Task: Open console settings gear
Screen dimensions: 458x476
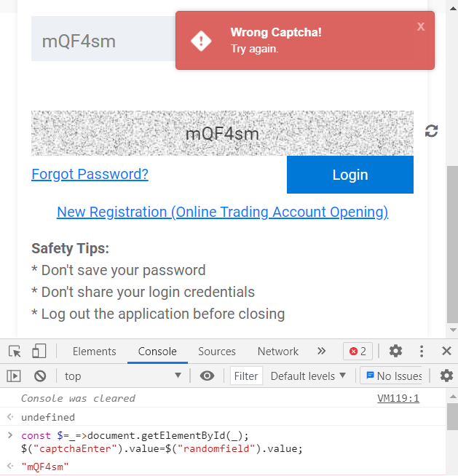Action: pyautogui.click(x=446, y=376)
